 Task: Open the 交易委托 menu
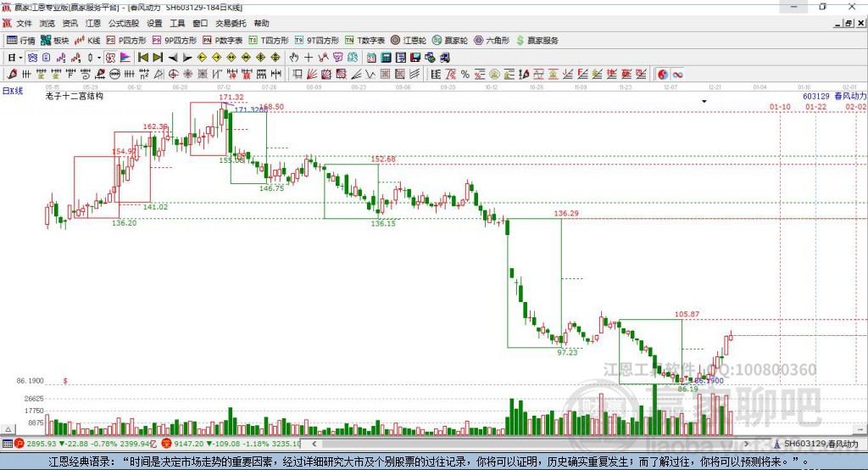(231, 23)
